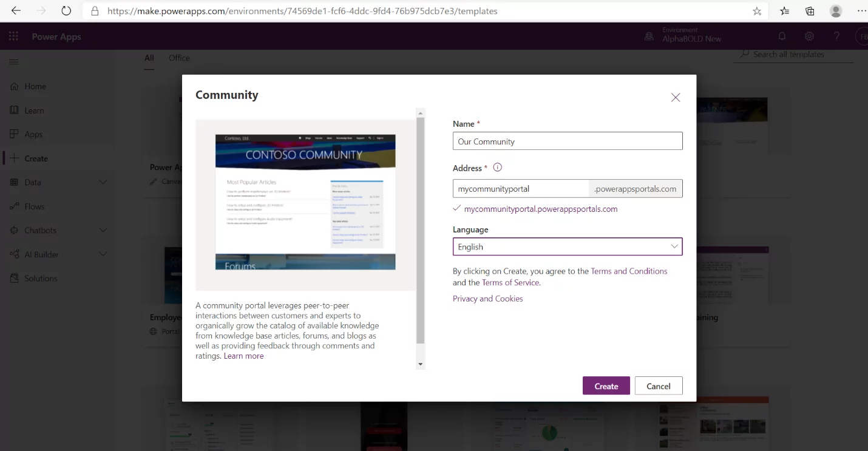Open the Power Apps app launcher waffle
The width and height of the screenshot is (868, 451).
[13, 36]
